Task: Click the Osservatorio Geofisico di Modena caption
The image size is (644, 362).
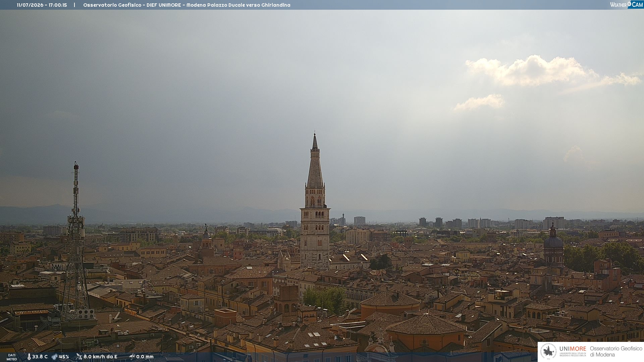Action: [x=616, y=352]
